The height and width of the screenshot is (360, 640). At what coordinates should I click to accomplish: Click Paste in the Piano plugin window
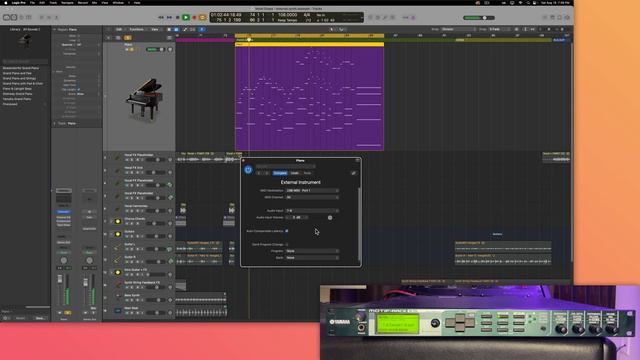point(307,173)
